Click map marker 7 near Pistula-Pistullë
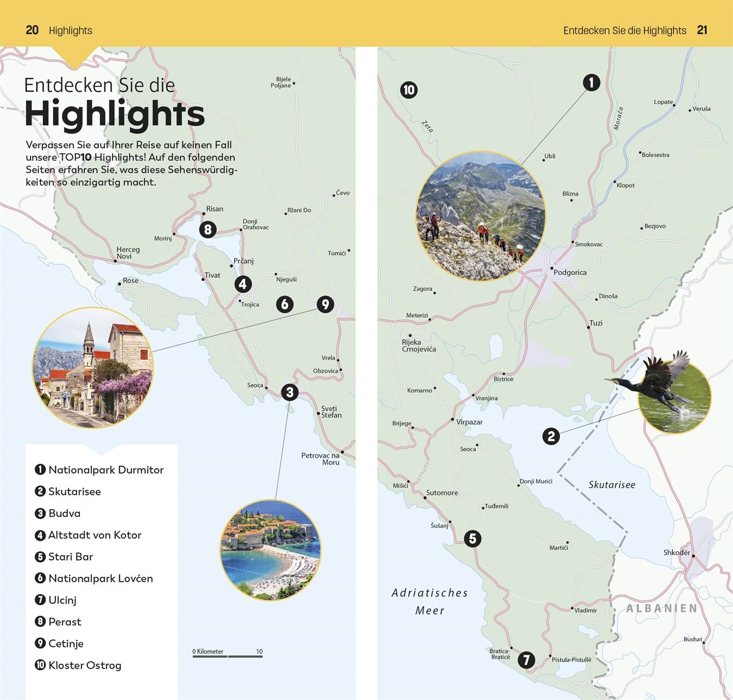The width and height of the screenshot is (733, 700). pos(526,660)
